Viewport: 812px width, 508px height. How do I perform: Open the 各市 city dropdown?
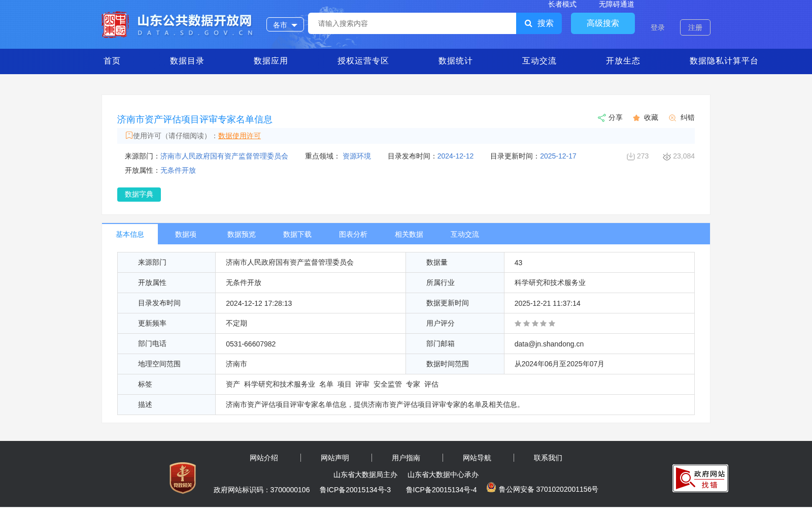coord(285,24)
